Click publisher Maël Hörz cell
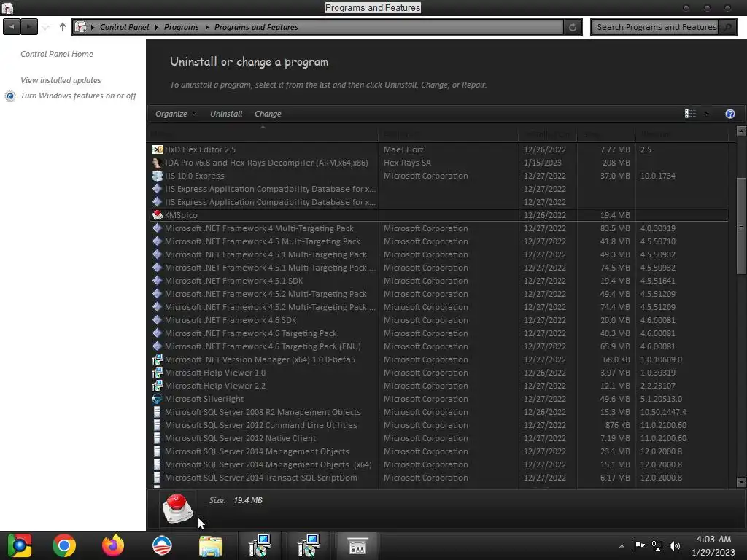747x560 pixels. point(403,149)
